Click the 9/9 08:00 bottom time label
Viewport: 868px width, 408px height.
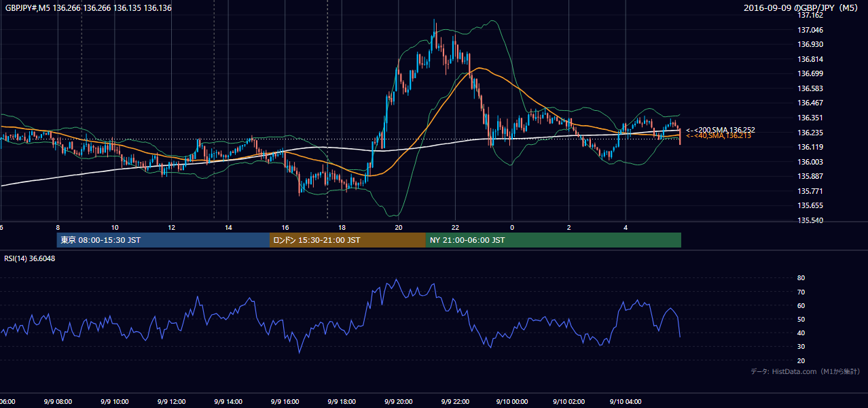pos(58,402)
